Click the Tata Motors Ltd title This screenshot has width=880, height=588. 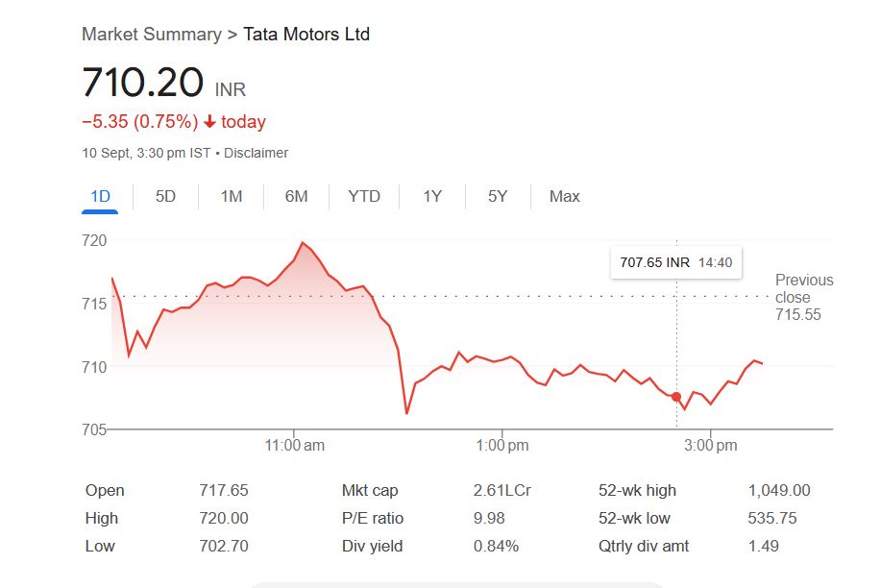(x=306, y=35)
